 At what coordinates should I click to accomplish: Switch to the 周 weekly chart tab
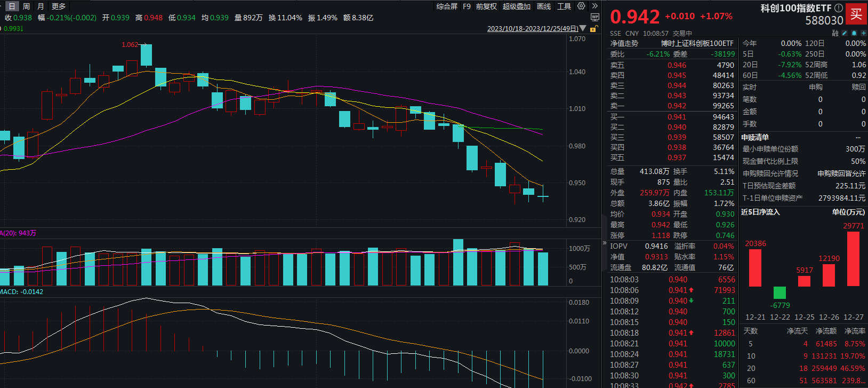click(26, 6)
